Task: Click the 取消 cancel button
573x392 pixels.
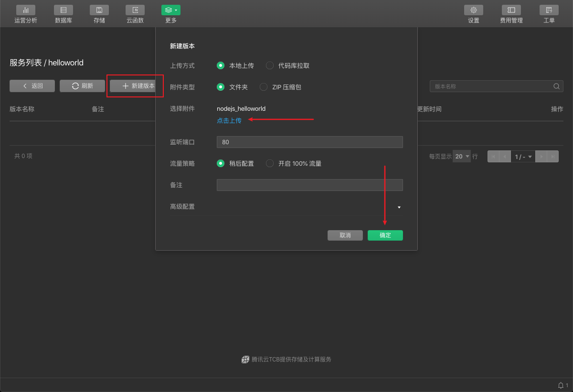Action: point(345,235)
